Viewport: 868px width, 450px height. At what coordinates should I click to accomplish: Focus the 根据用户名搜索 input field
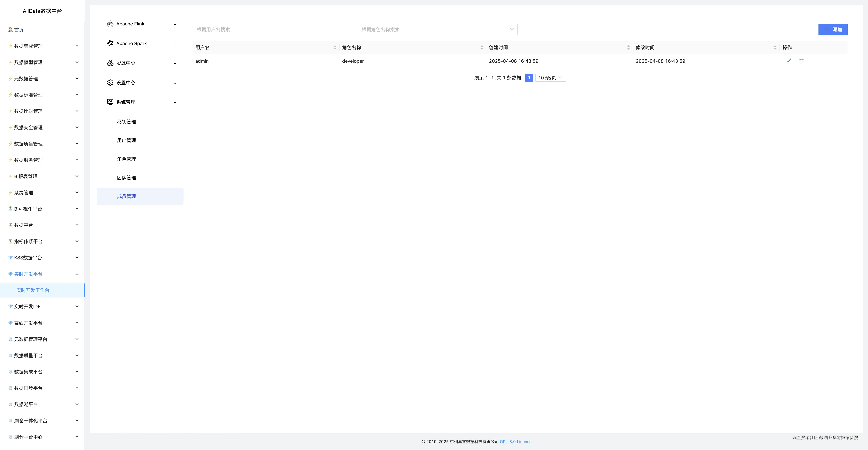[x=272, y=30]
